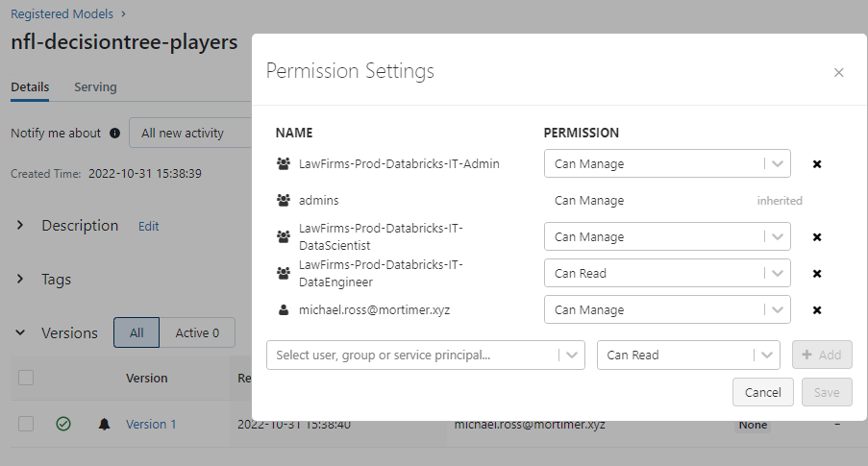This screenshot has height=466, width=868.
Task: Remove LawFirms-Prod-Databricks-IT-Admin permission with the X icon
Action: click(x=816, y=163)
